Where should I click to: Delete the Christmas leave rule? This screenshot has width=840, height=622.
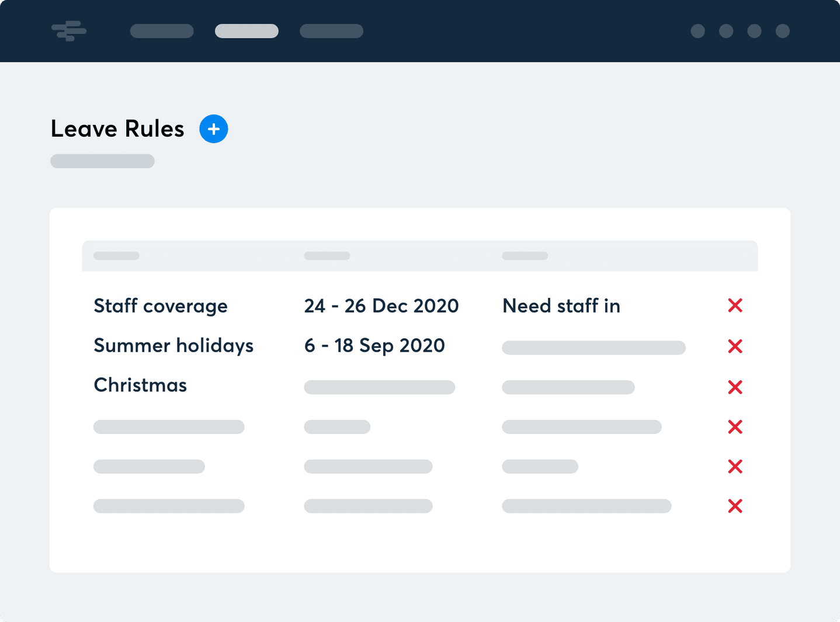735,387
